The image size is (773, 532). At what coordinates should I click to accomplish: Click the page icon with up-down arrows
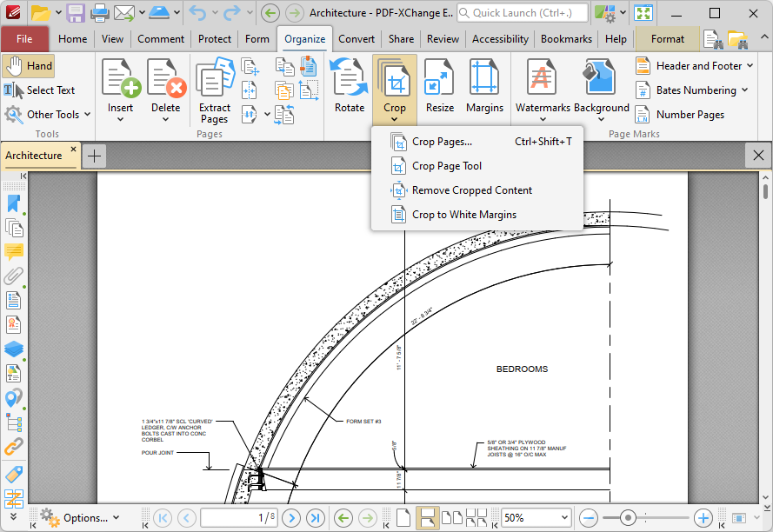250,115
